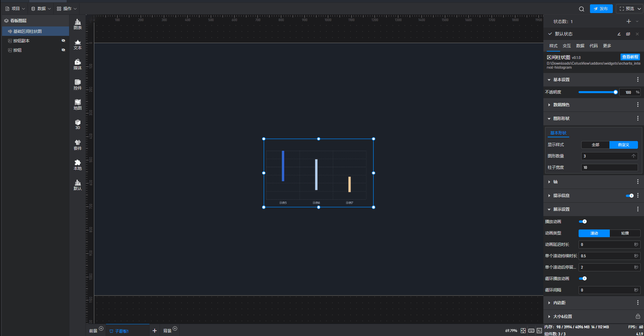Open the 预览 dropdown arrow
Screen dimensions: 644x336
point(639,9)
